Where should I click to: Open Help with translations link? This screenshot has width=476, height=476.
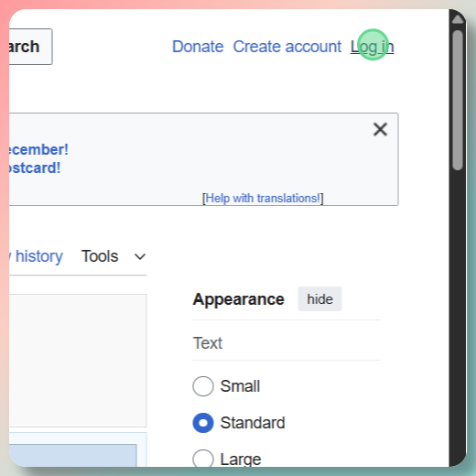pyautogui.click(x=263, y=199)
